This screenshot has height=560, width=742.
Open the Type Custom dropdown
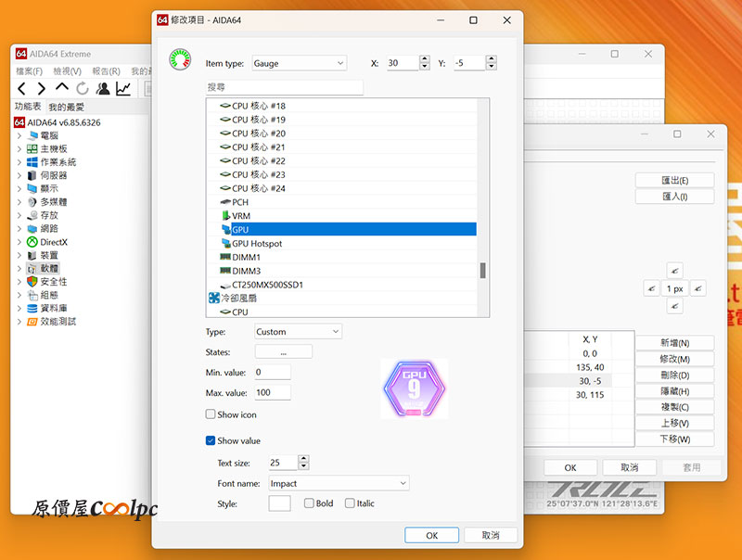(298, 332)
